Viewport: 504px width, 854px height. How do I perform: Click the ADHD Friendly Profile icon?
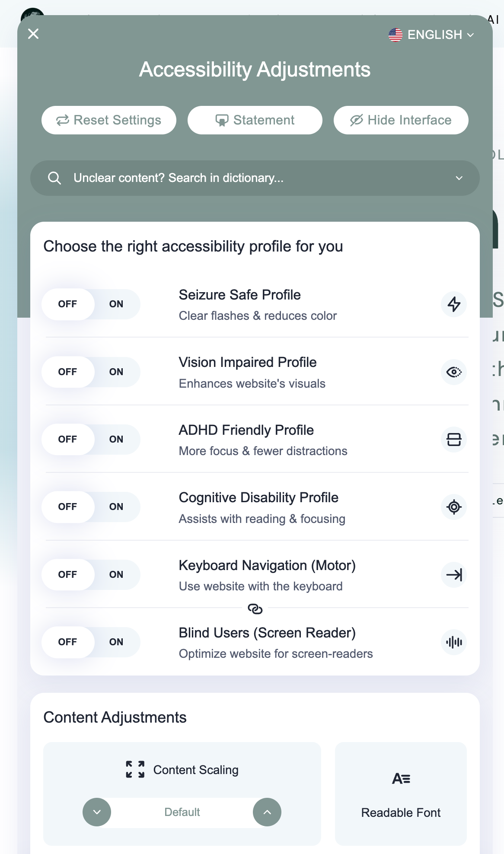(454, 440)
